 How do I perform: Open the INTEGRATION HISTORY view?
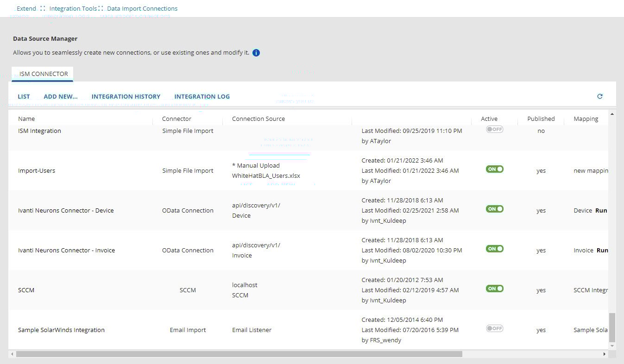(126, 97)
